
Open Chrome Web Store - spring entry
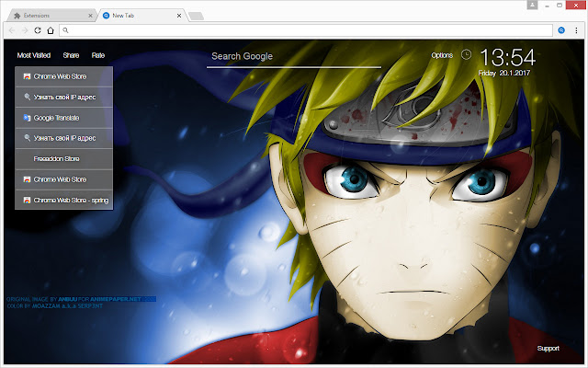63,201
